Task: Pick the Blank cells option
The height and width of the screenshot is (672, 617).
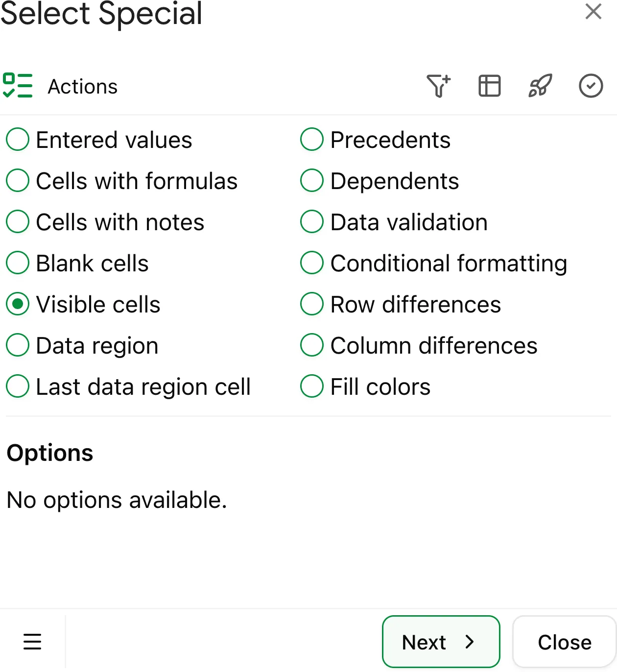Action: click(17, 263)
